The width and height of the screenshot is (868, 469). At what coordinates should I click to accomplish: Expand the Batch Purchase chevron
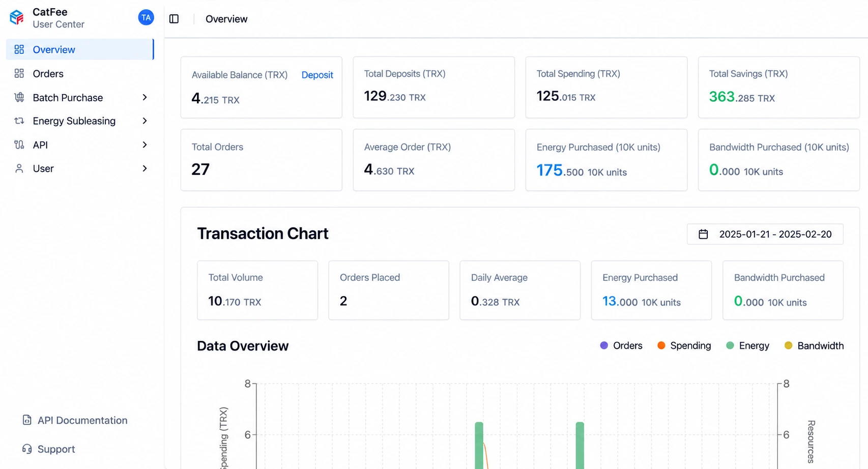[144, 97]
